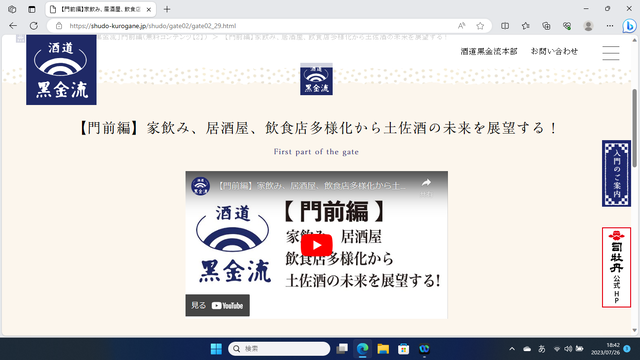640x360 pixels.
Task: Open the user profile menu
Action: point(588,26)
